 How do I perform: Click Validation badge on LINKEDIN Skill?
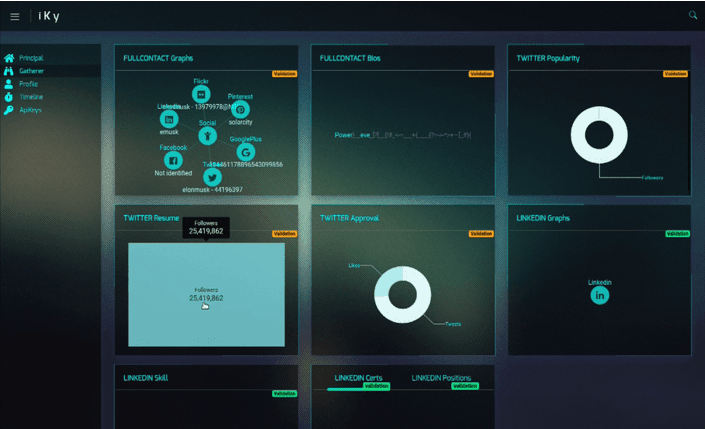(284, 393)
